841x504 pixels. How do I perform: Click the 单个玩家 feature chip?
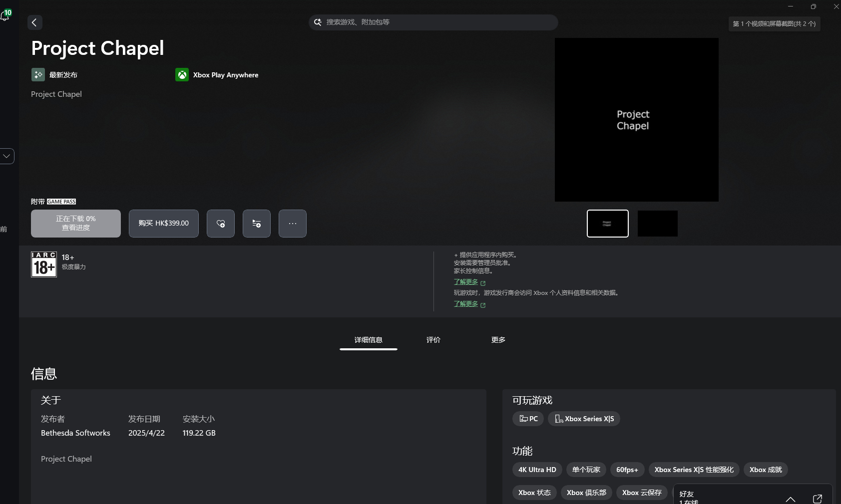[586, 470]
